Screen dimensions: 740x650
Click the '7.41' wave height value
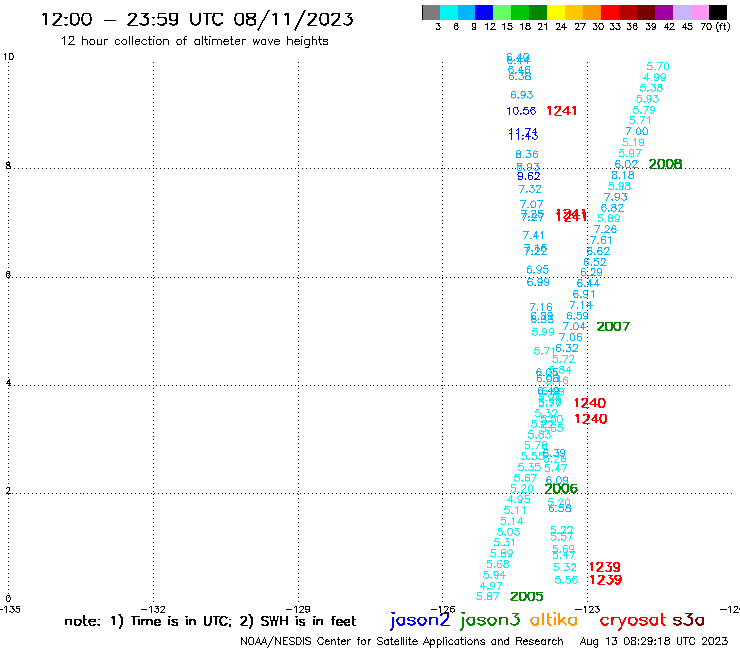533,235
